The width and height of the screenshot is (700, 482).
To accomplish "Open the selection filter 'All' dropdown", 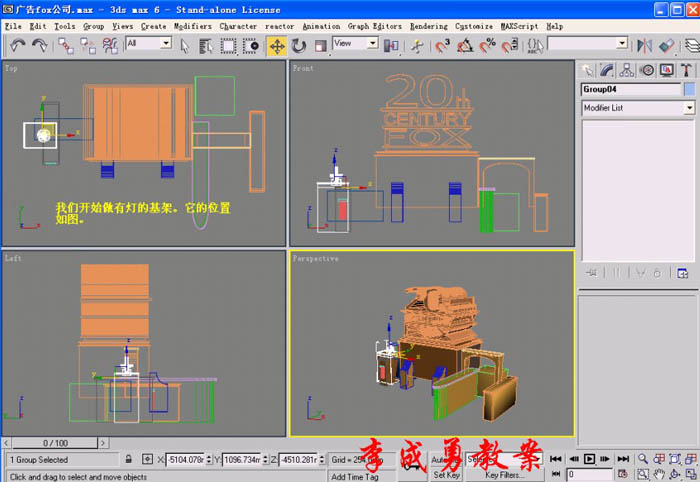I will click(166, 43).
